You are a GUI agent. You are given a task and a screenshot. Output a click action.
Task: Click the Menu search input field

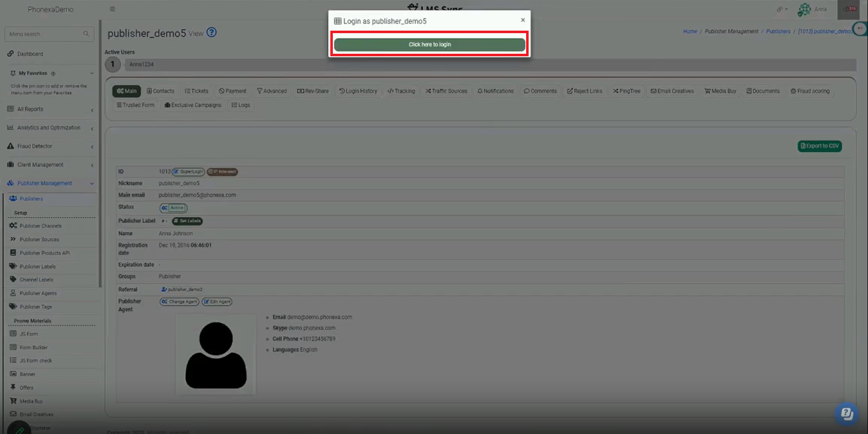click(44, 34)
